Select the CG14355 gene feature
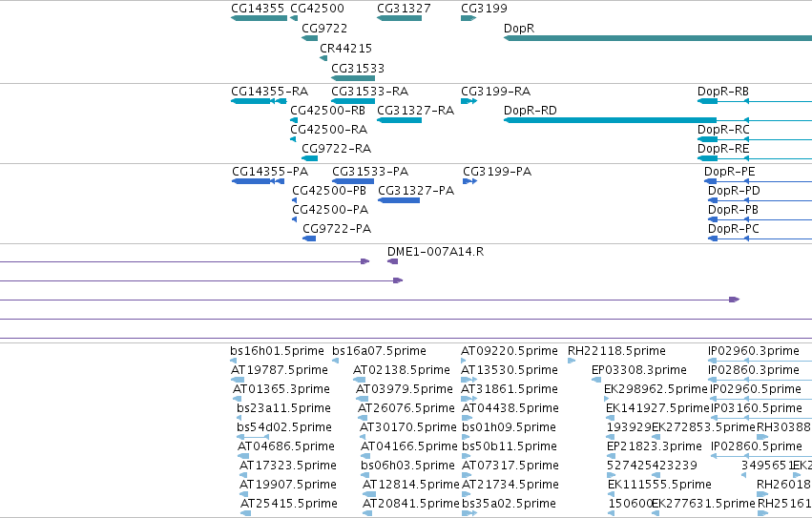Image resolution: width=812 pixels, height=518 pixels. coord(259,18)
